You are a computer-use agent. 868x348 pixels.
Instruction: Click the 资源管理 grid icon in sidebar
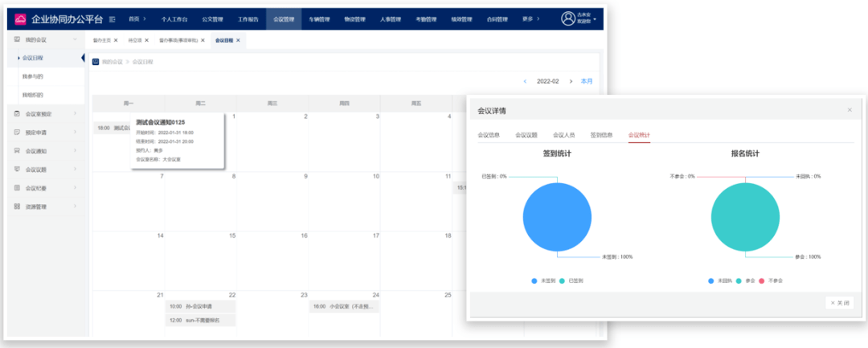pyautogui.click(x=17, y=207)
